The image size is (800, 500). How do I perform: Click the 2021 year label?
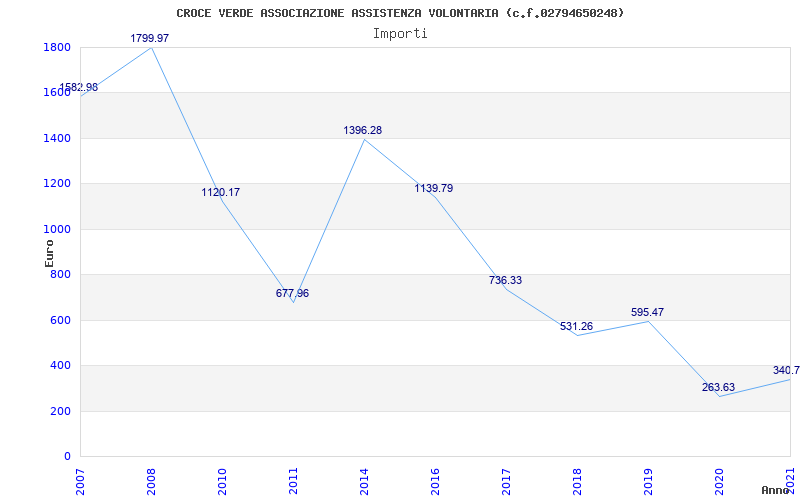tap(790, 482)
